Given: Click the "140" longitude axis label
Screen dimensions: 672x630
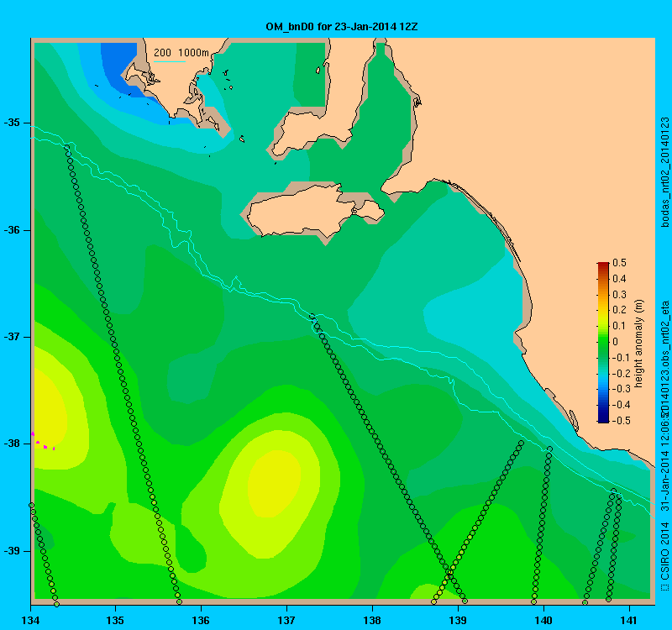Looking at the screenshot, I should 543,620.
